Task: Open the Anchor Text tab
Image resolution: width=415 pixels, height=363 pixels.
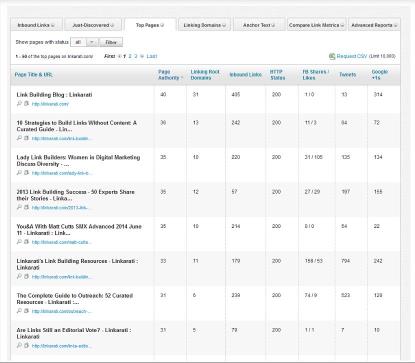Action: (x=259, y=25)
